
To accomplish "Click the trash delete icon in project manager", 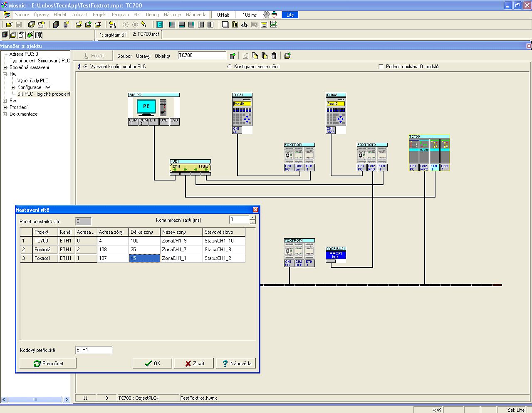I will (274, 56).
